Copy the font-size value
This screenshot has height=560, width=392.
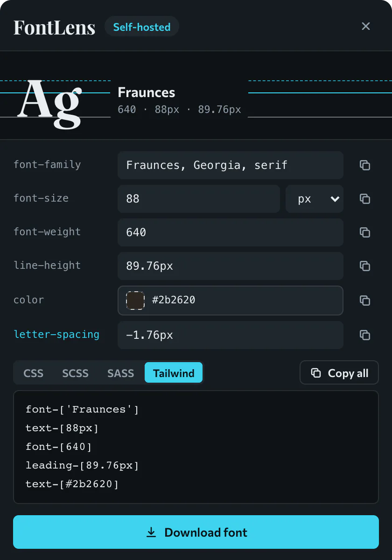[365, 199]
